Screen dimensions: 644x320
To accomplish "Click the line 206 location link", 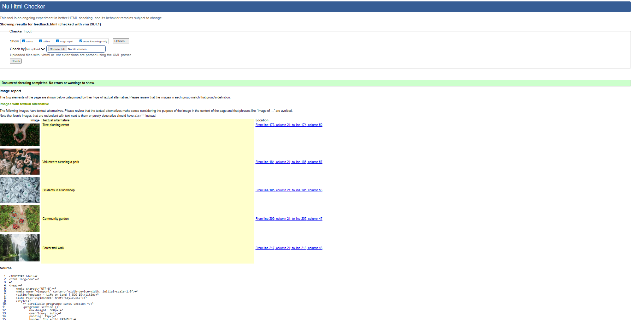I will click(289, 218).
